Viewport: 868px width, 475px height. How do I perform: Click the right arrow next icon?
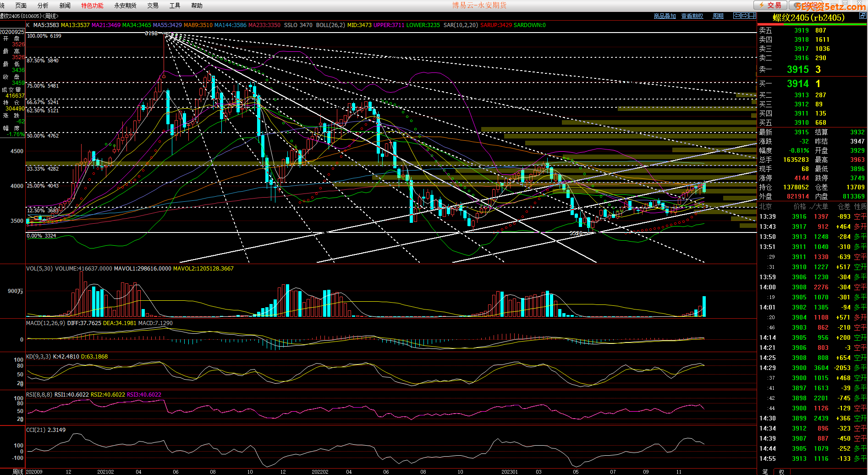(744, 16)
